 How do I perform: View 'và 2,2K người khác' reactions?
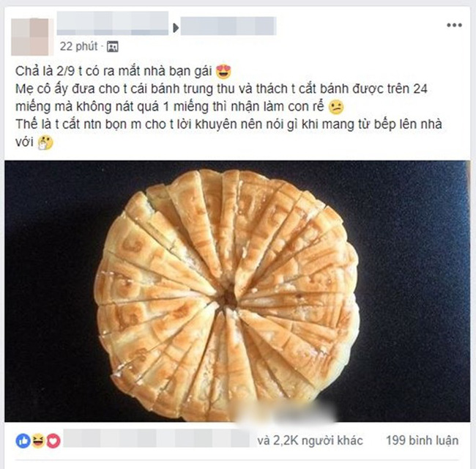(x=310, y=440)
